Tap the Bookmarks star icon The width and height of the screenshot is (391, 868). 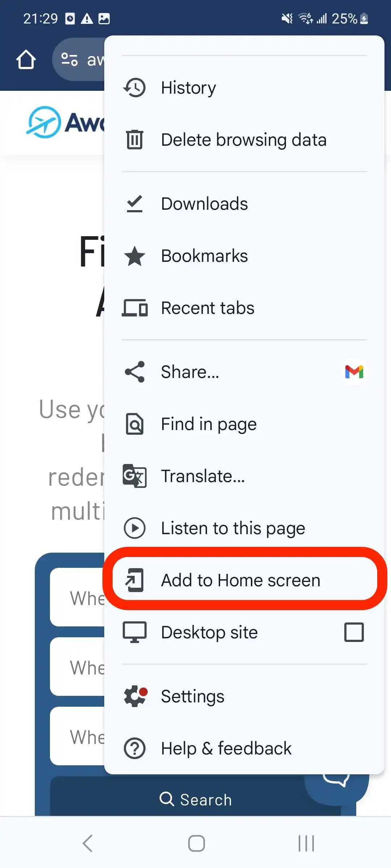pyautogui.click(x=134, y=256)
